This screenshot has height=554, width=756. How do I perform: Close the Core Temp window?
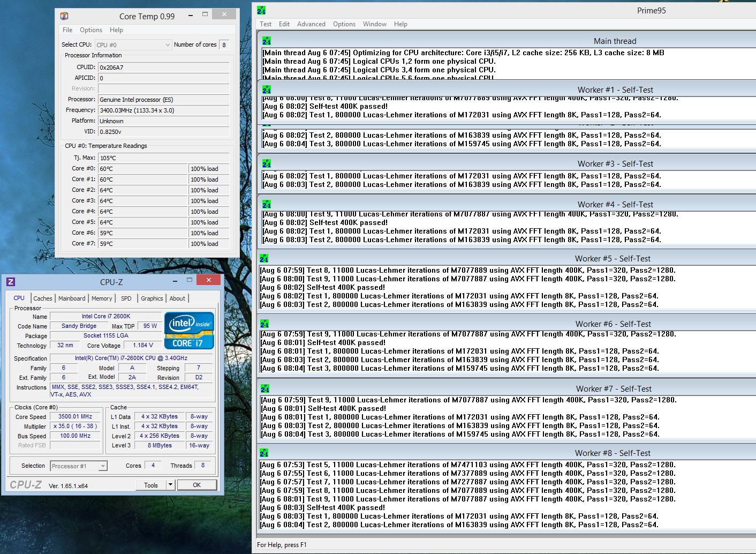[x=224, y=14]
